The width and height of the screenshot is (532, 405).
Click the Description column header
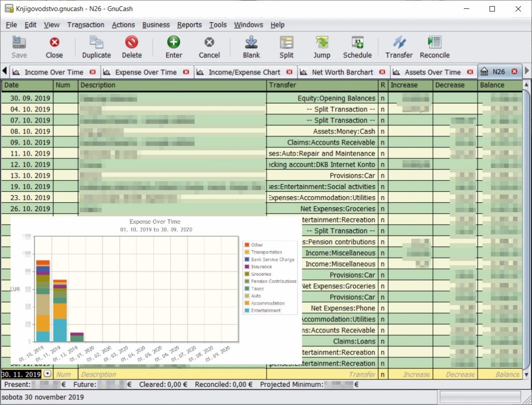pyautogui.click(x=172, y=85)
